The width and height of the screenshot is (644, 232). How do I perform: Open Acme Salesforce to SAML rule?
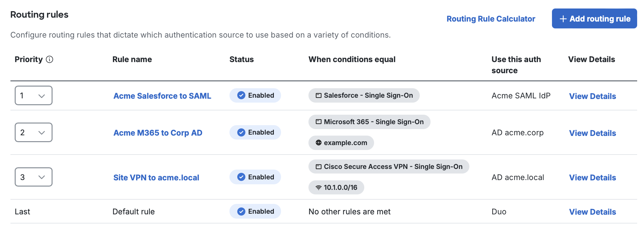coord(162,96)
